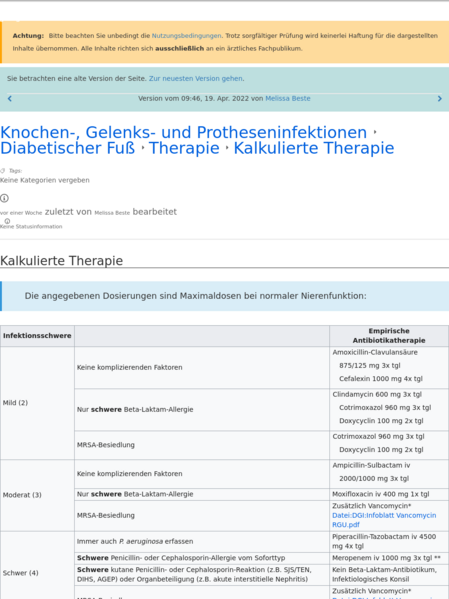Image resolution: width=449 pixels, height=599 pixels.
Task: Open the Nutzungsbedingungen link
Action: [186, 36]
